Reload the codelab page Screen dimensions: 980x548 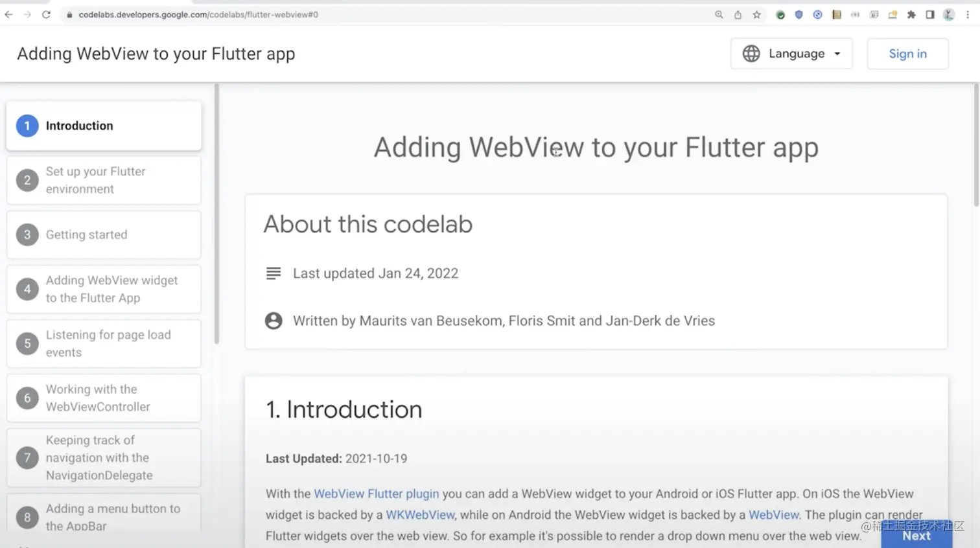46,14
